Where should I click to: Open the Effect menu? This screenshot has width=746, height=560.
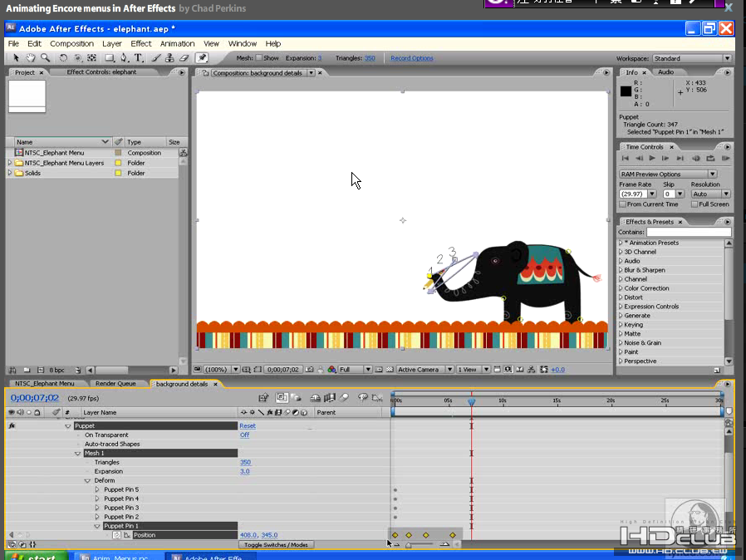(141, 43)
